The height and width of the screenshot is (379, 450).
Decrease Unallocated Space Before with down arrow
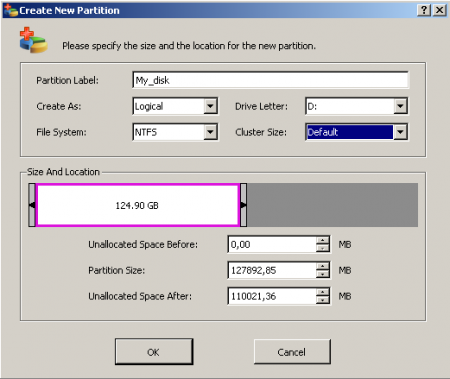(x=322, y=248)
